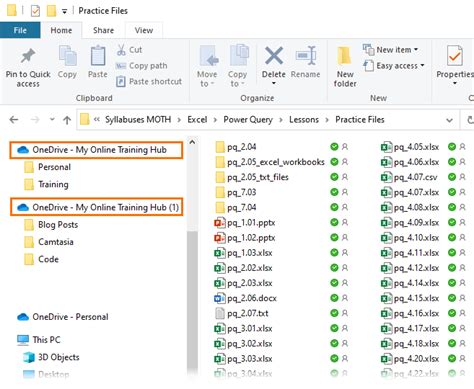
Task: Select pq_1.03.xlsx Excel file
Action: click(243, 253)
